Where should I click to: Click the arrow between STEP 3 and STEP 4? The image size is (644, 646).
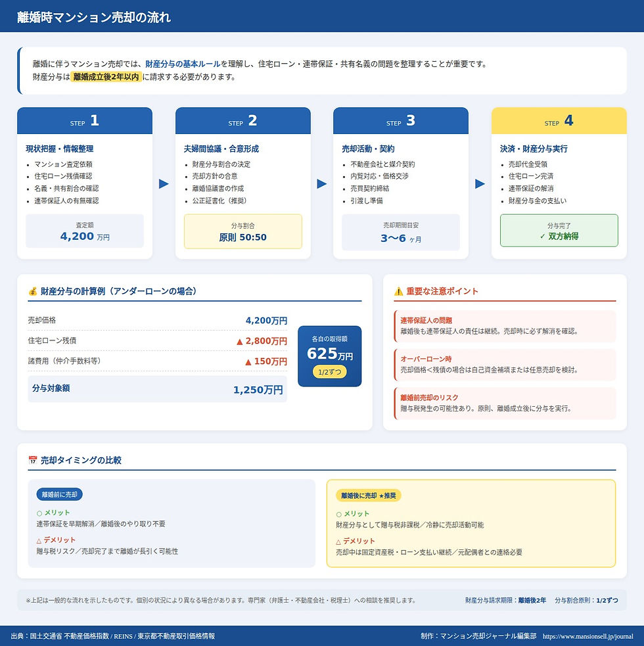pyautogui.click(x=480, y=184)
